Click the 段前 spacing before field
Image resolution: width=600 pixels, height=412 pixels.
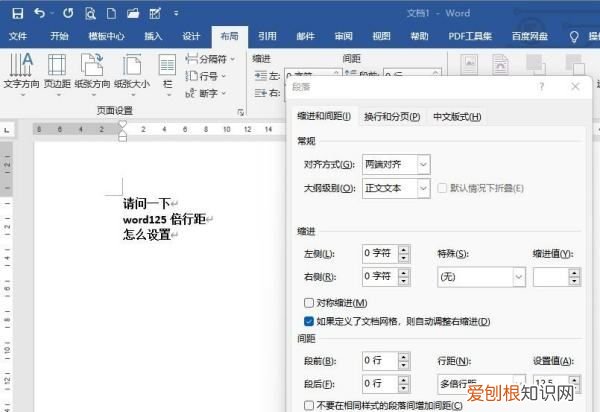pyautogui.click(x=380, y=361)
